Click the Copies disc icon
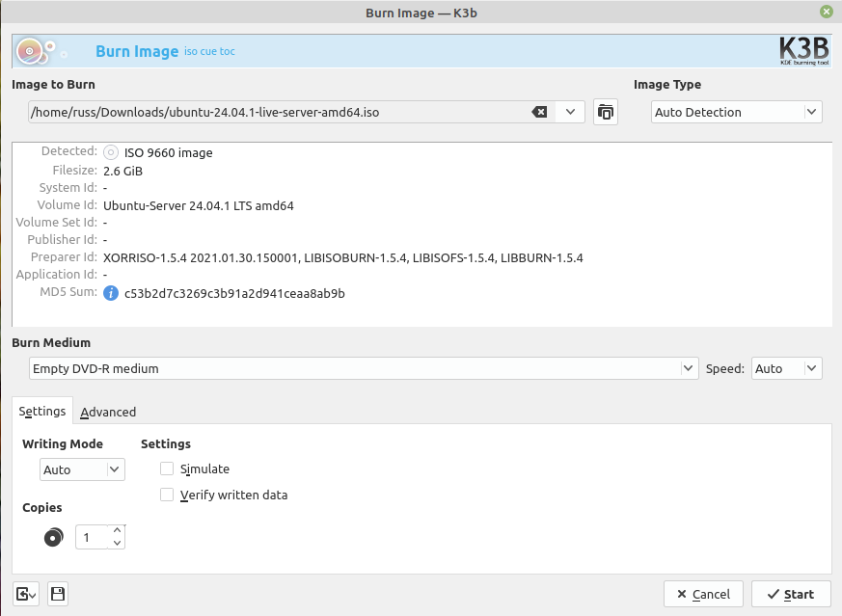Image resolution: width=842 pixels, height=616 pixels. coord(54,537)
